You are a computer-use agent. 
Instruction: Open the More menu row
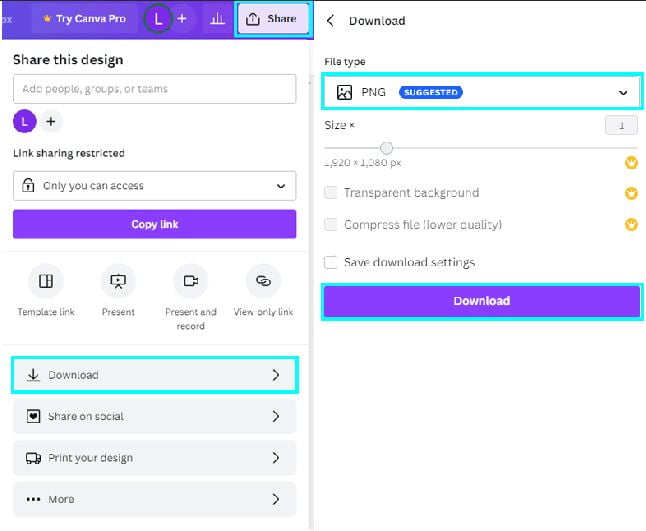pyautogui.click(x=154, y=499)
